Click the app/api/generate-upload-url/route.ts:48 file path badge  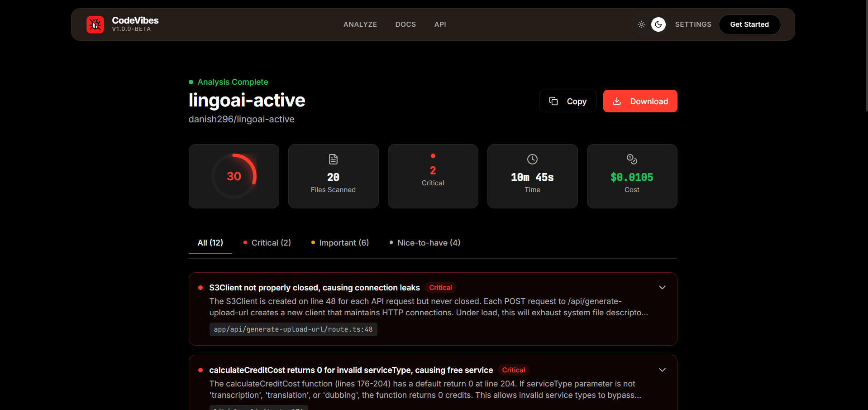[293, 329]
